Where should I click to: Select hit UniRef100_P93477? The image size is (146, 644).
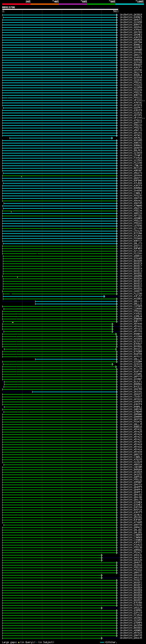[131, 580]
